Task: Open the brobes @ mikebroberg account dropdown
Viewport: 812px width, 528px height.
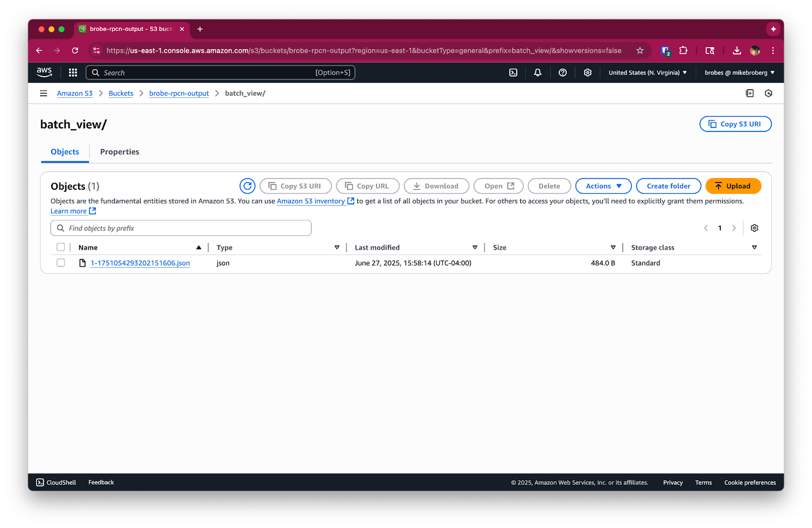Action: pos(739,73)
